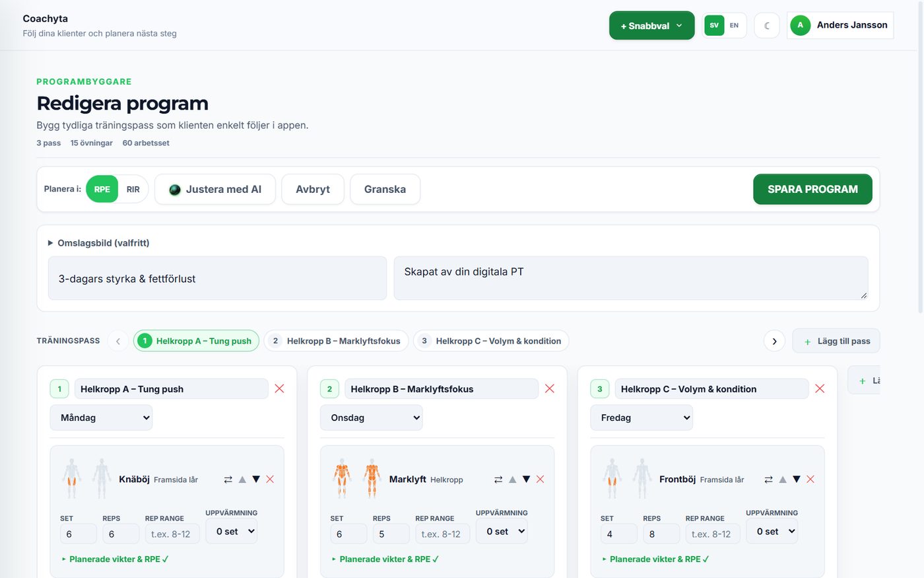Remove the Knäböj exercise
Viewport: 924px width, 578px height.
point(270,480)
